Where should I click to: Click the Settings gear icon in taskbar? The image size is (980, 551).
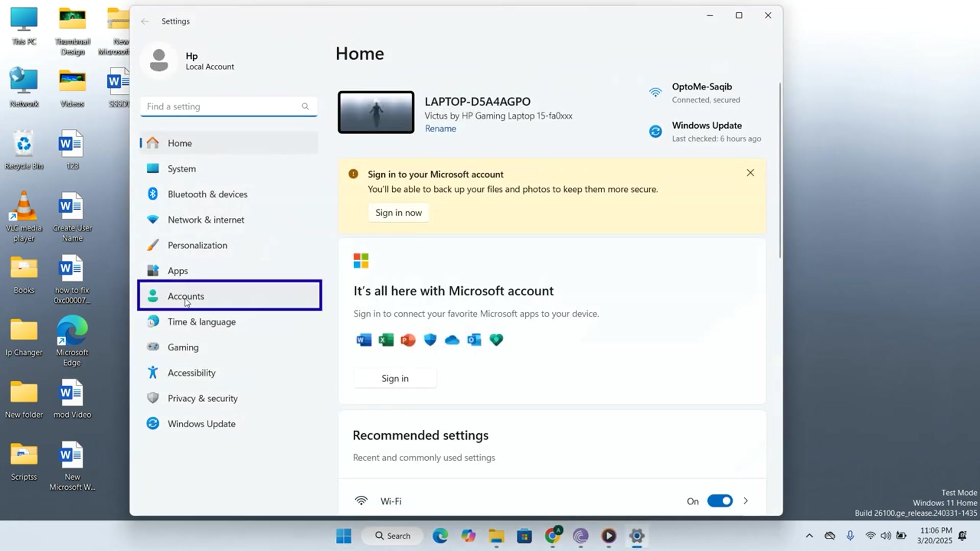point(636,536)
